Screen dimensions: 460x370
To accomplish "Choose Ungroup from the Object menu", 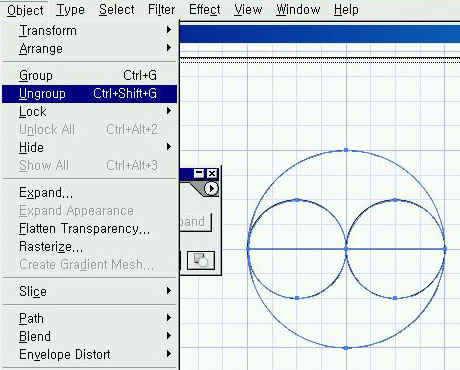I will 89,94.
